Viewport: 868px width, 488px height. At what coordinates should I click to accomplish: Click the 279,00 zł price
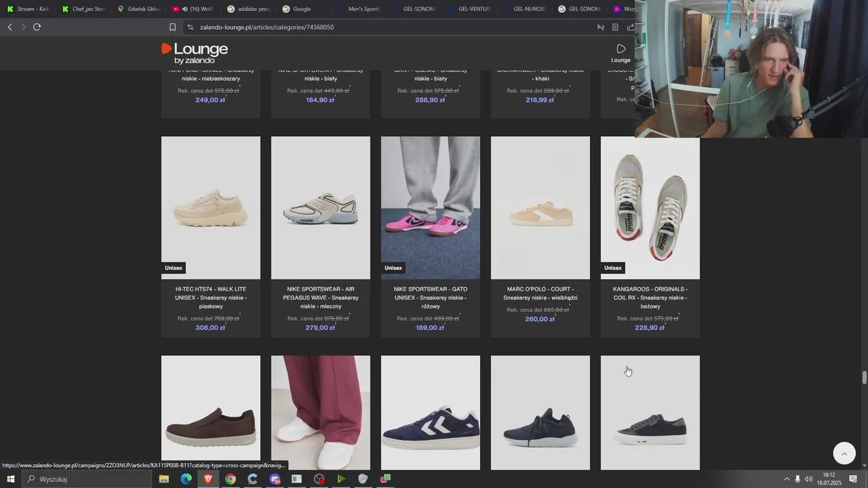click(x=320, y=327)
